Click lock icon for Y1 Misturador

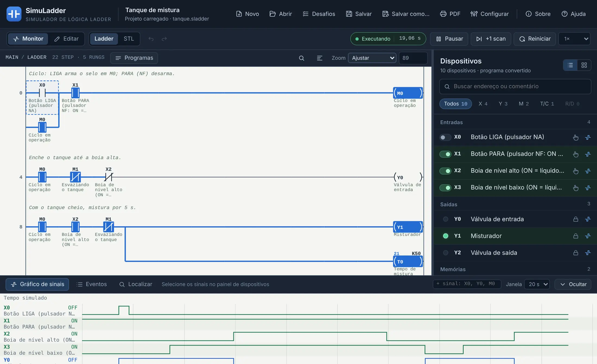576,236
